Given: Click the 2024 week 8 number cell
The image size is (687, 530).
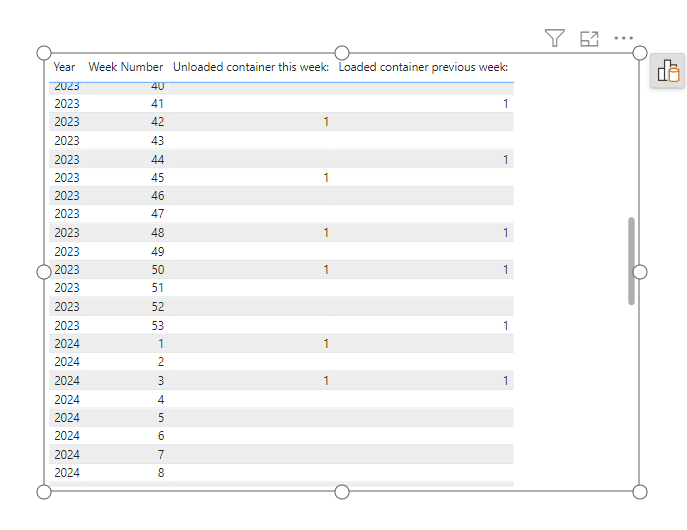Looking at the screenshot, I should (x=161, y=473).
